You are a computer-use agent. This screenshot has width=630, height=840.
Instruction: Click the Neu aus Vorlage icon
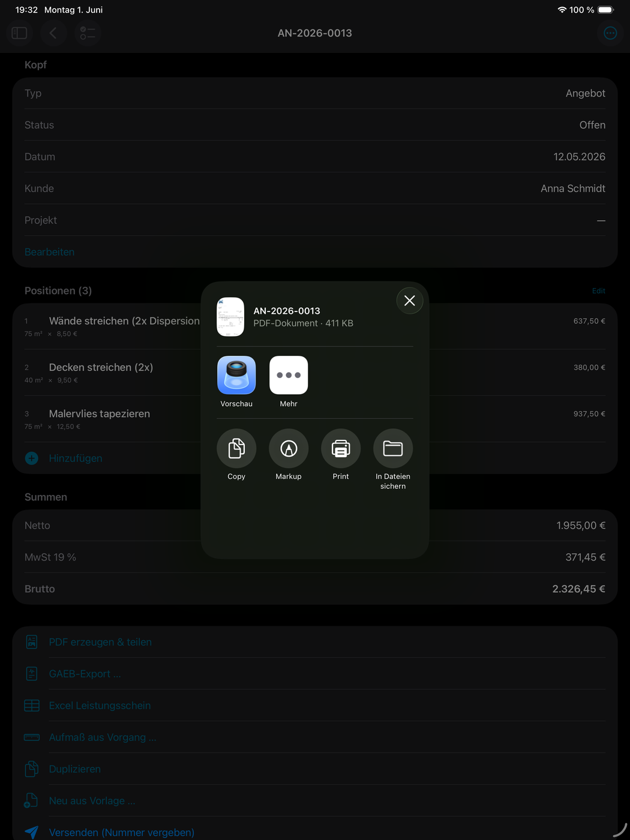(31, 801)
